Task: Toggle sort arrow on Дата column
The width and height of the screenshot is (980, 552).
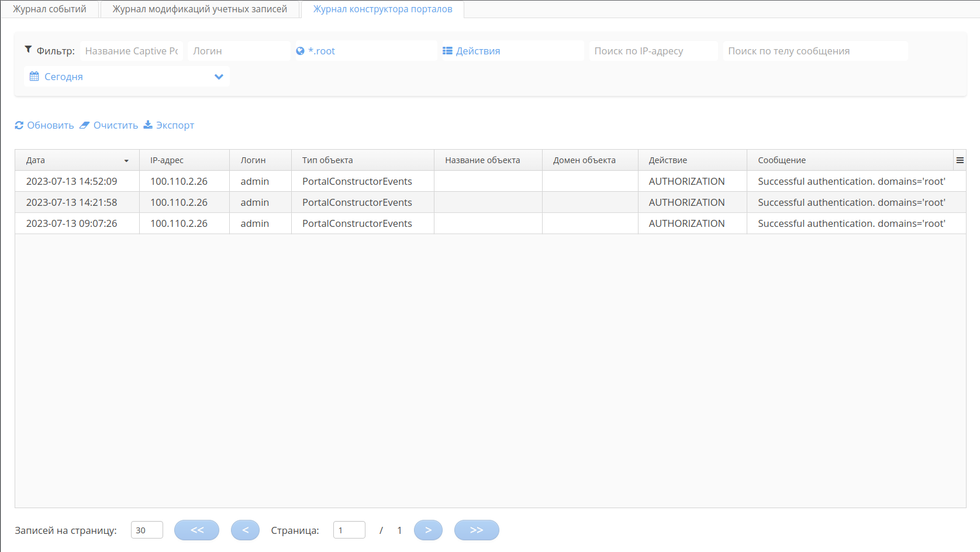Action: (126, 161)
